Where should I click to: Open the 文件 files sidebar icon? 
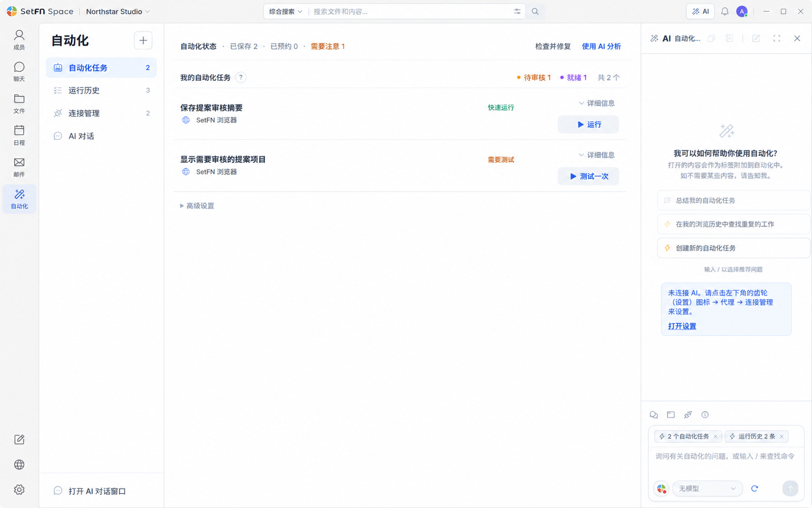point(19,103)
